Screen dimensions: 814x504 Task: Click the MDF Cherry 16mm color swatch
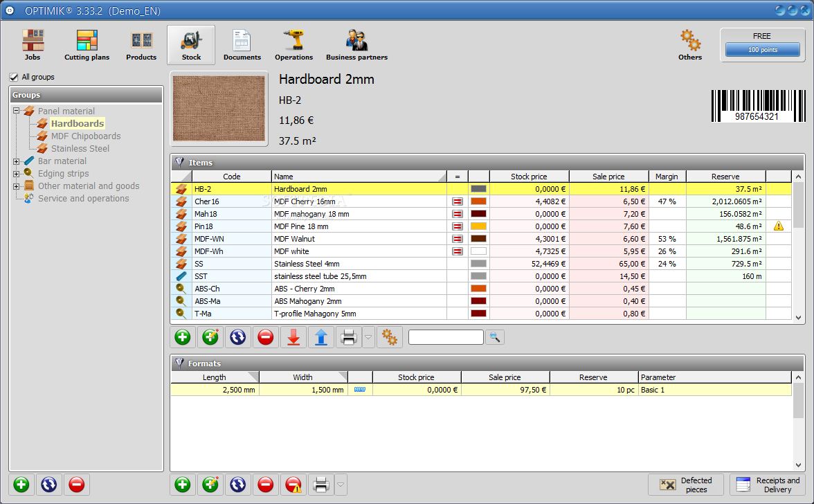478,201
